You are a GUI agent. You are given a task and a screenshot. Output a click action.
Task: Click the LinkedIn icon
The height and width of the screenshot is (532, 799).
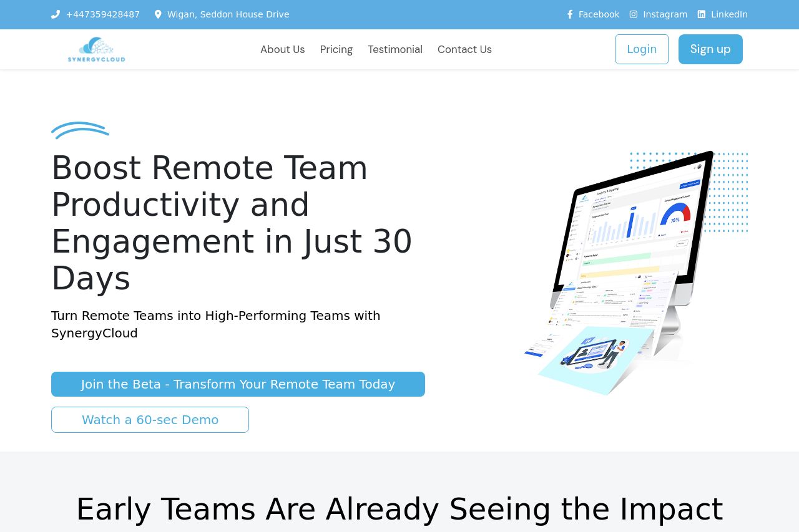[702, 14]
